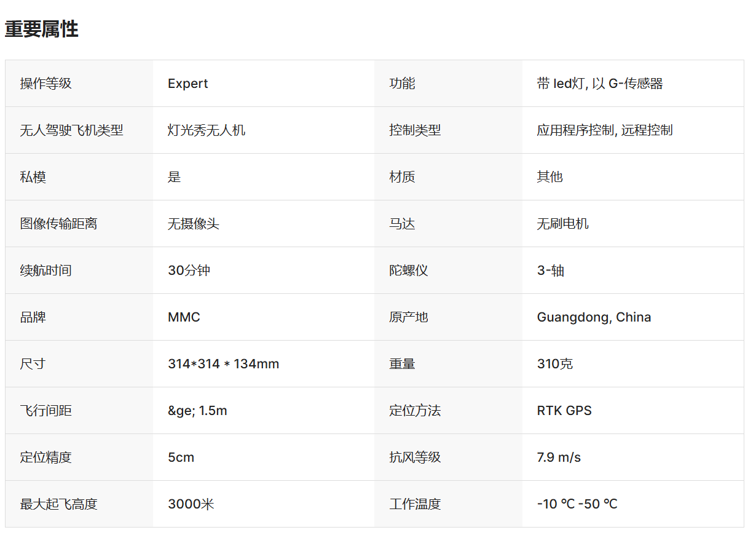
Task: Click the 314*314 * 134mm size value
Action: click(224, 364)
